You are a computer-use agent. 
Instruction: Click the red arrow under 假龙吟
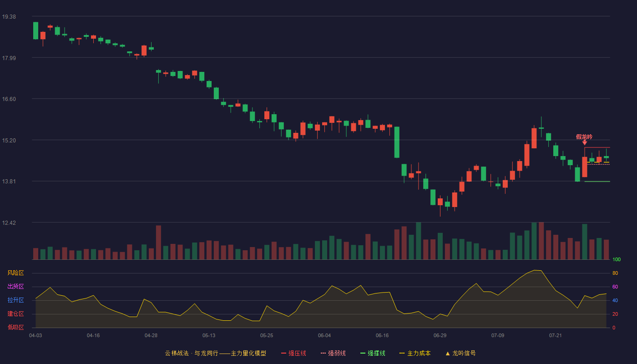(x=585, y=142)
